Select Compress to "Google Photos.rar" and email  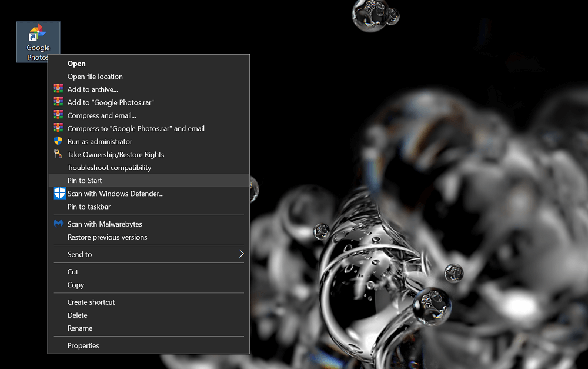[x=149, y=128]
